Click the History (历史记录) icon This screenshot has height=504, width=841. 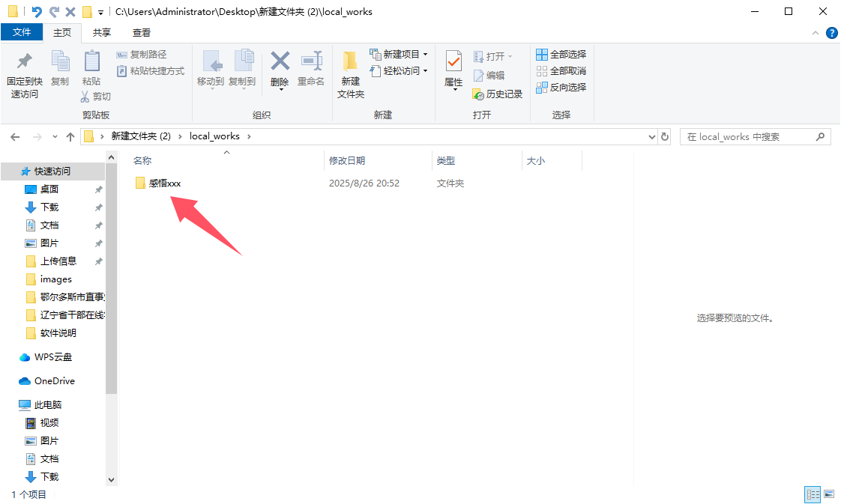(478, 94)
